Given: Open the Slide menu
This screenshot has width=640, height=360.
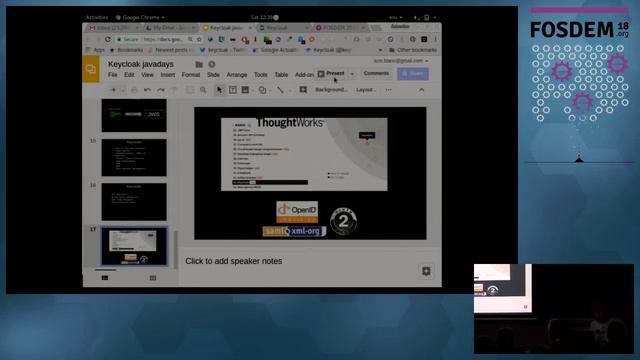Looking at the screenshot, I should [x=213, y=75].
